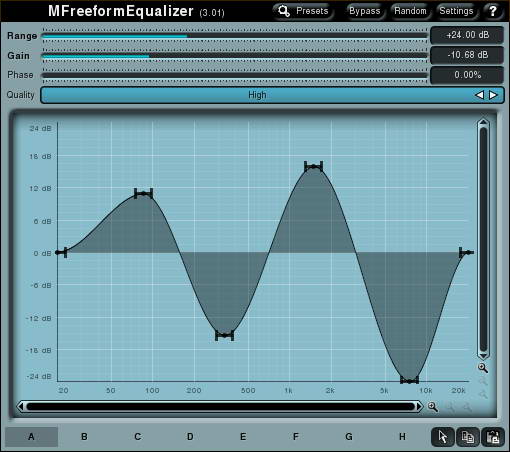
Task: Select previous Quality option with left arrow
Action: click(x=479, y=95)
